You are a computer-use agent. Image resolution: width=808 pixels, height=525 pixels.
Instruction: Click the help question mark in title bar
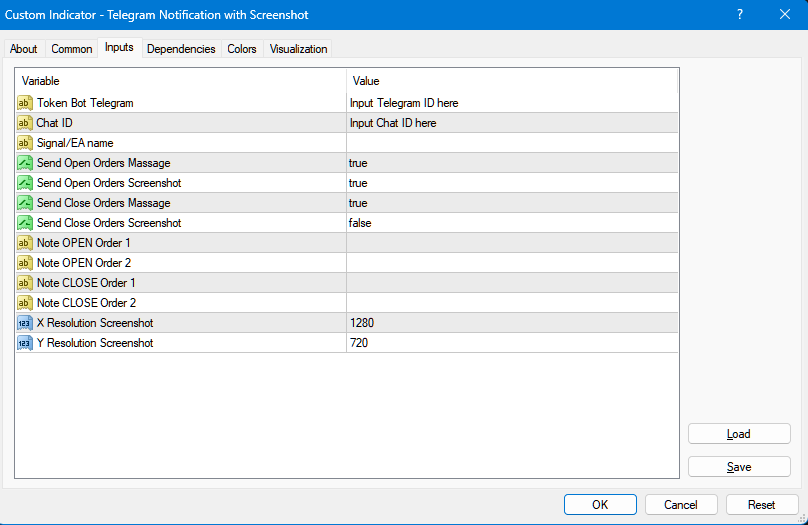coord(740,15)
